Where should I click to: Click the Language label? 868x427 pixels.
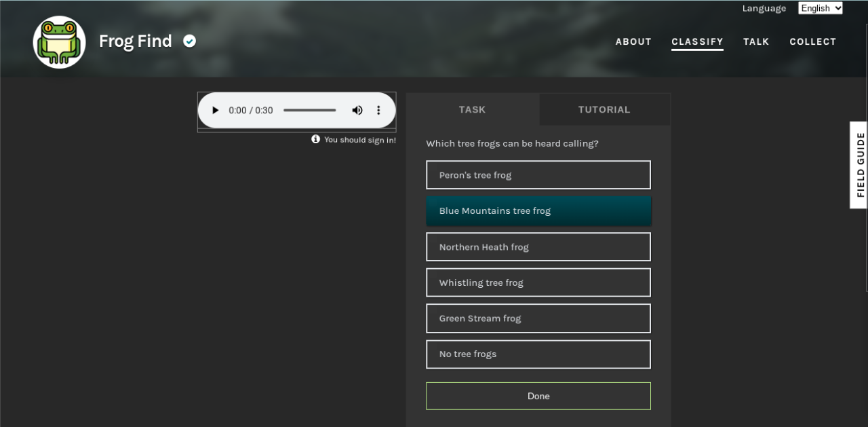764,8
